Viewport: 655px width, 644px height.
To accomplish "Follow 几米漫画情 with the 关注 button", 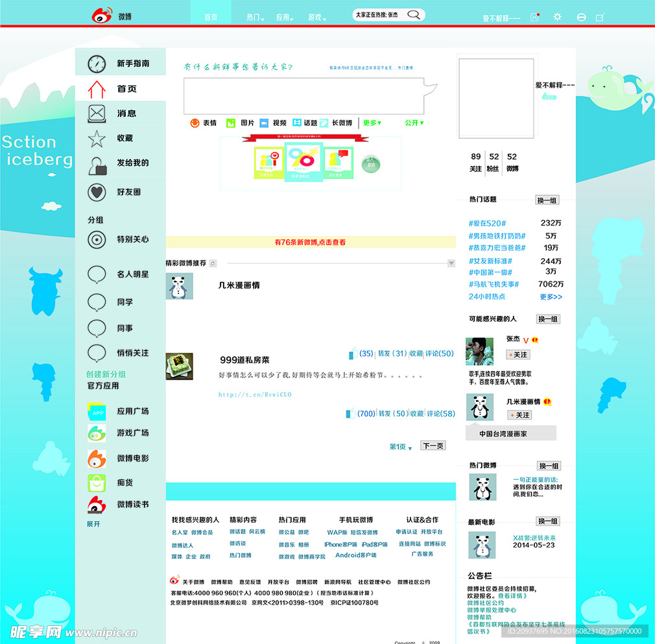I will [520, 415].
